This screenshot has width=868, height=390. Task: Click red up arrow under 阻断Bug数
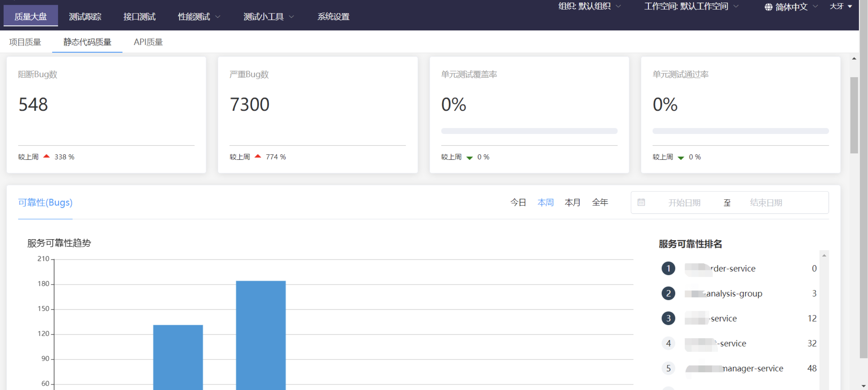pyautogui.click(x=47, y=156)
